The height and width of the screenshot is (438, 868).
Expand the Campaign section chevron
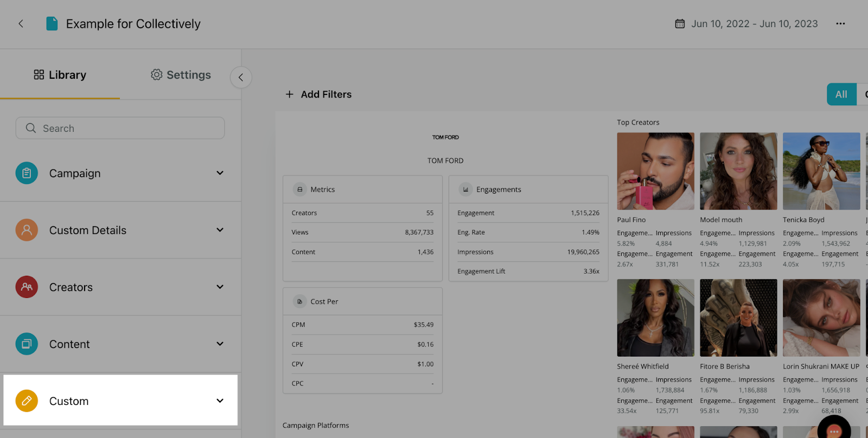[220, 173]
